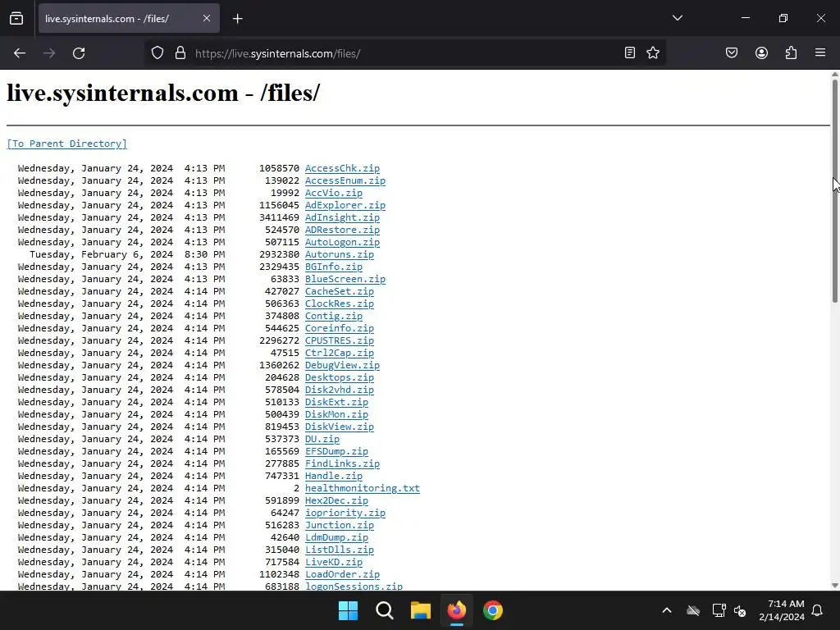The image size is (840, 630).
Task: Click the site security padlock icon
Action: pos(180,53)
